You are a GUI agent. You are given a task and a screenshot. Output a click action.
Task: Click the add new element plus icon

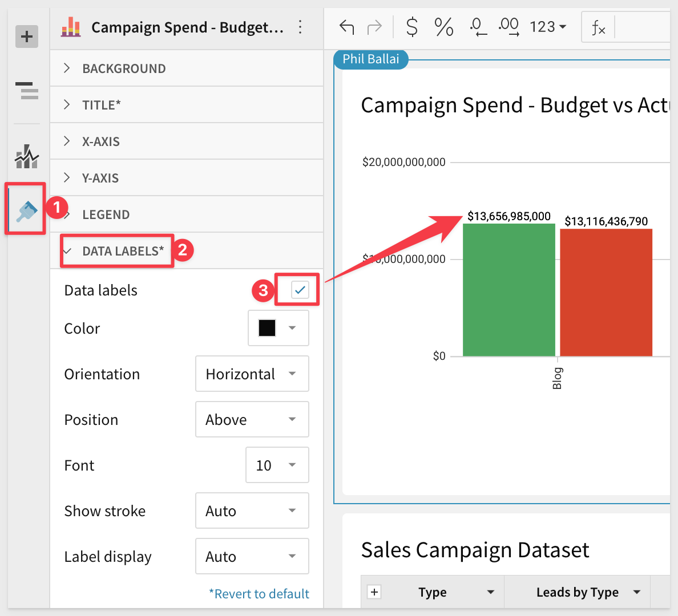[x=27, y=37]
